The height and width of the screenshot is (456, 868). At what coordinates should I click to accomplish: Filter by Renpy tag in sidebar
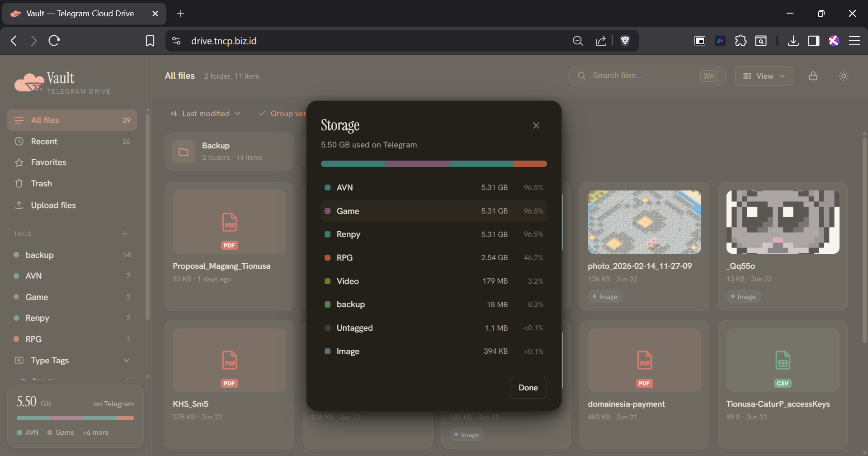click(72, 318)
